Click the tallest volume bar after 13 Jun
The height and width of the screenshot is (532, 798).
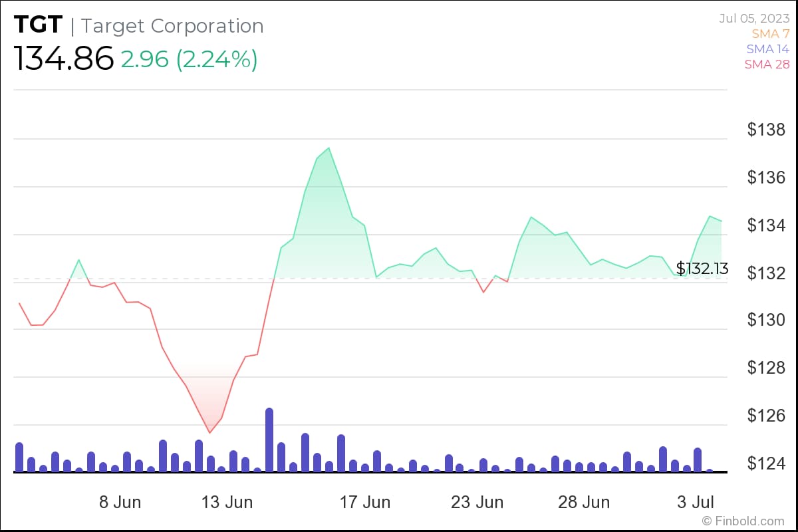[x=269, y=440]
